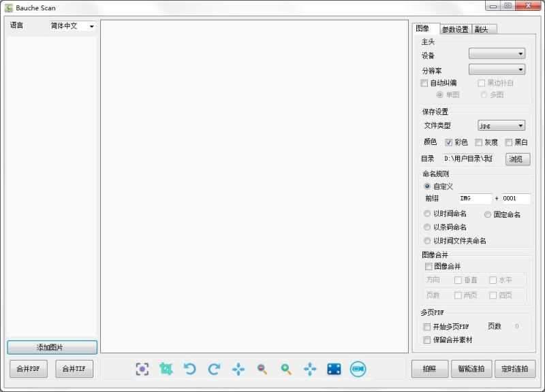Viewport: 545px width, 392px height.
Task: Click the rotate left icon
Action: (x=190, y=368)
